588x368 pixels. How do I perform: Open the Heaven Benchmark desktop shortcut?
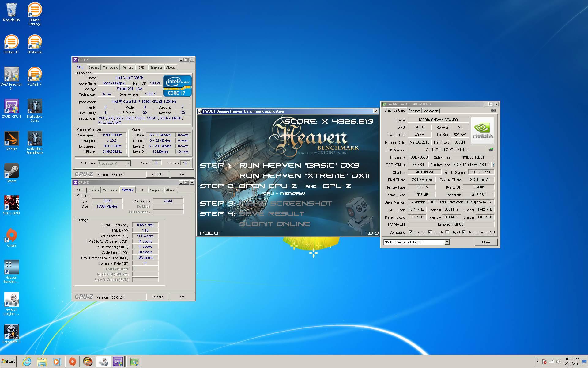tap(11, 272)
